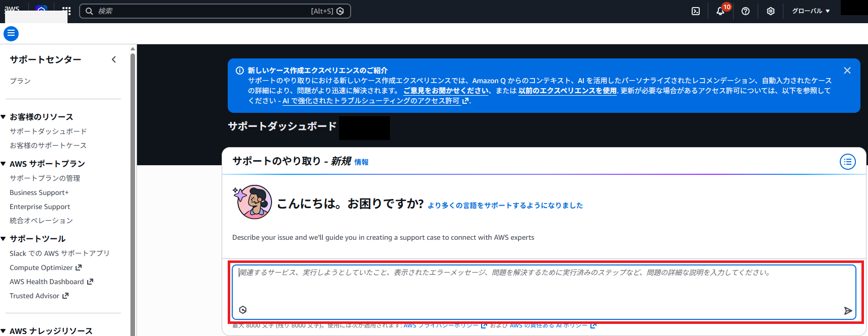This screenshot has width=868, height=336.
Task: Collapse the お客様のリソース section
Action: pos(4,117)
